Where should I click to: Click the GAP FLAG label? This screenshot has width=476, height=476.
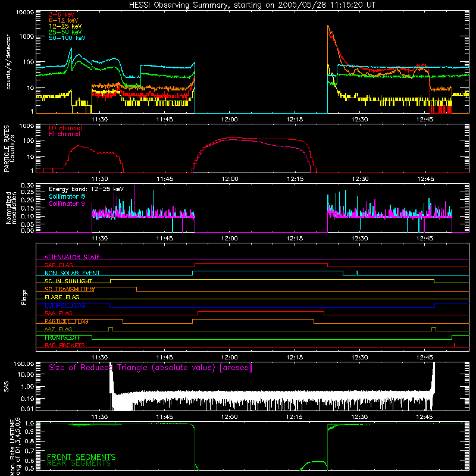58,265
